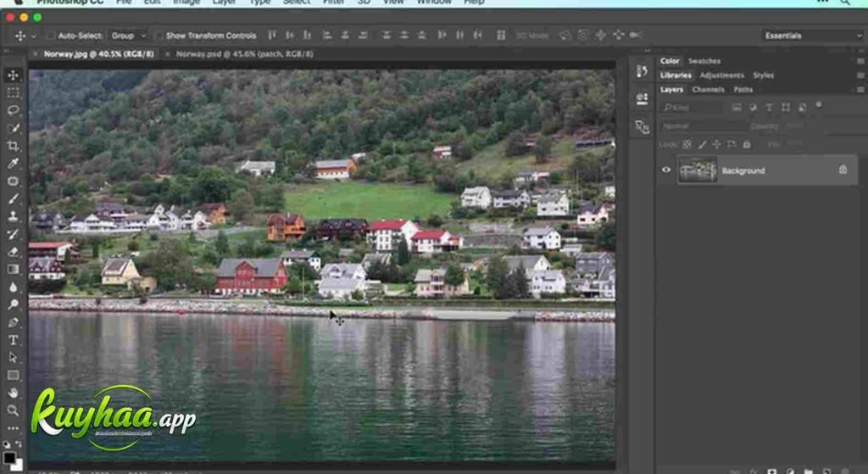Switch to the Paths tab
868x474 pixels.
pos(743,90)
